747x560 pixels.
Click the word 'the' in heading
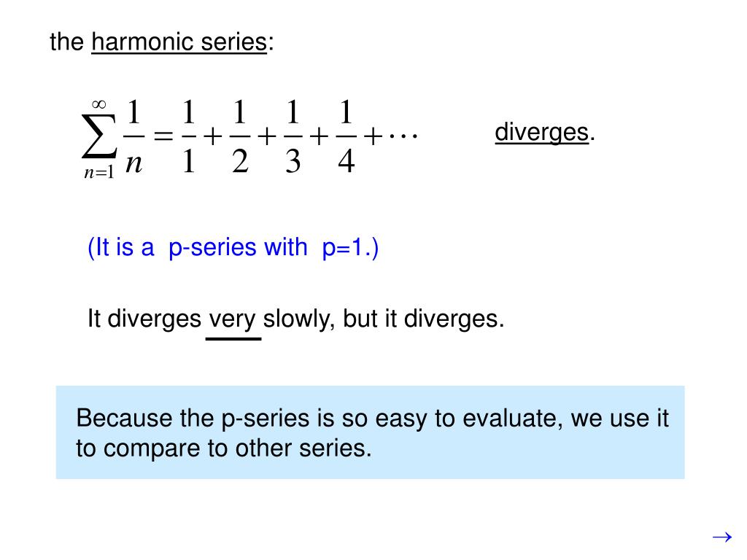(66, 42)
